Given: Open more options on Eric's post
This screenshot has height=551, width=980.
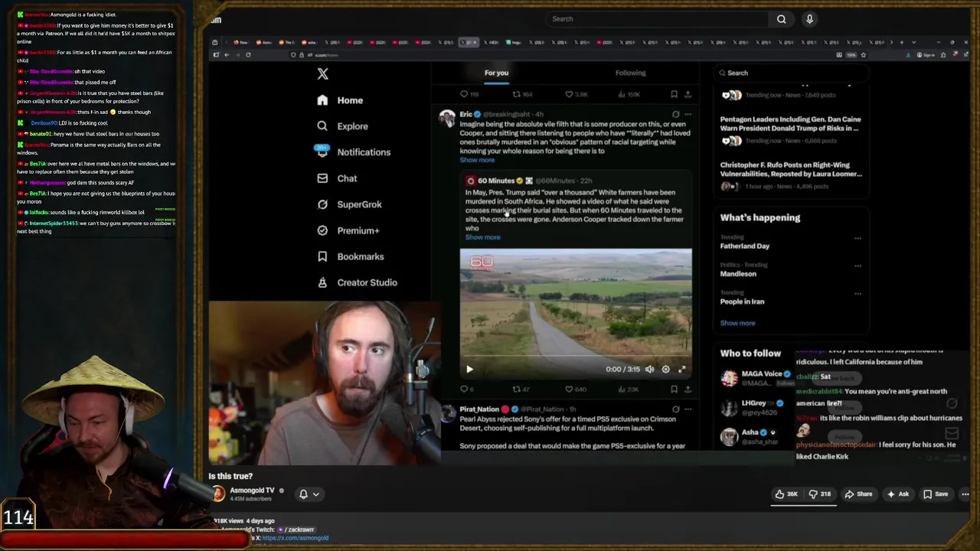Looking at the screenshot, I should (x=688, y=114).
